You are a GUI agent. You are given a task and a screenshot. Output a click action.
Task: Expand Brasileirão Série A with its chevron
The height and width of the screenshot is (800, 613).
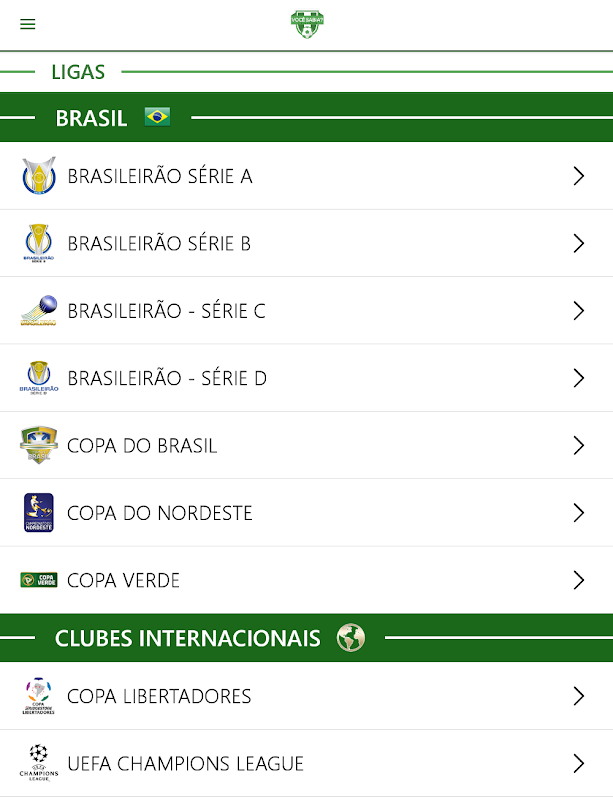(x=578, y=176)
